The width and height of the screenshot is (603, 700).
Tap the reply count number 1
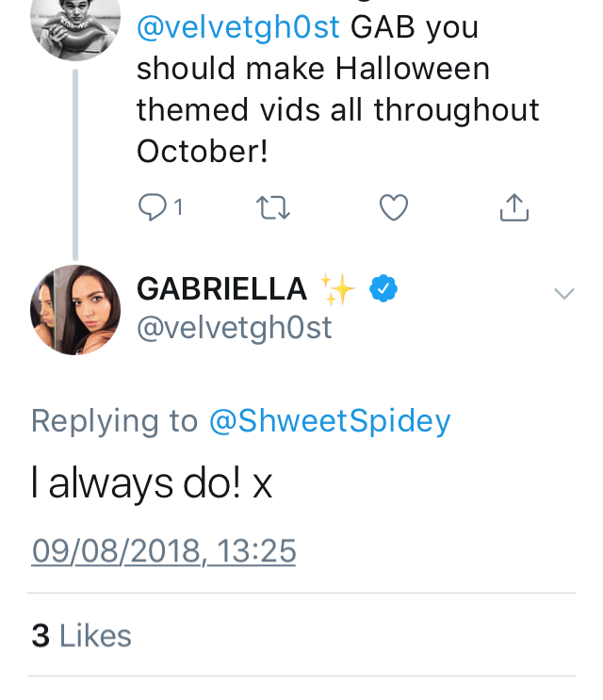178,206
